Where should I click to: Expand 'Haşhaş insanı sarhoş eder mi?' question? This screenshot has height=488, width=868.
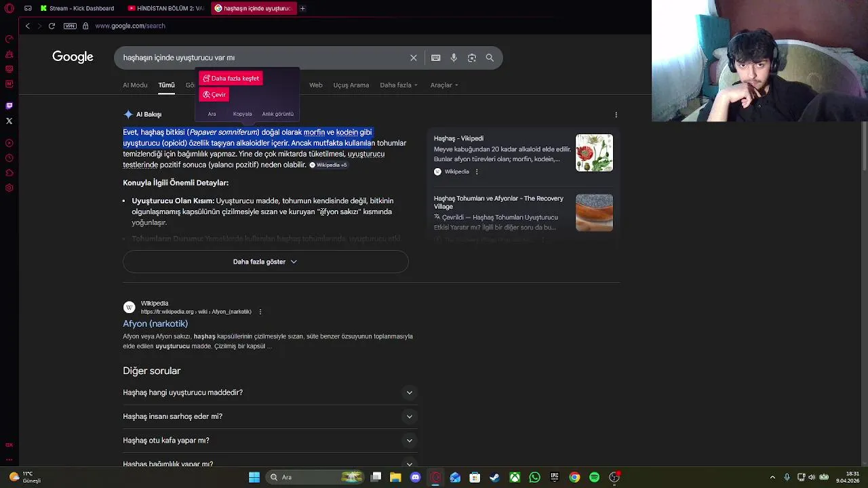click(269, 416)
